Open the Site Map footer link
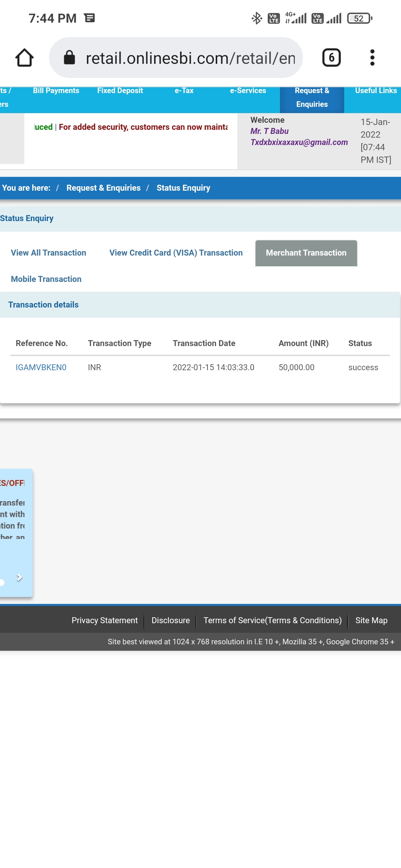This screenshot has width=401, height=868. pyautogui.click(x=371, y=621)
